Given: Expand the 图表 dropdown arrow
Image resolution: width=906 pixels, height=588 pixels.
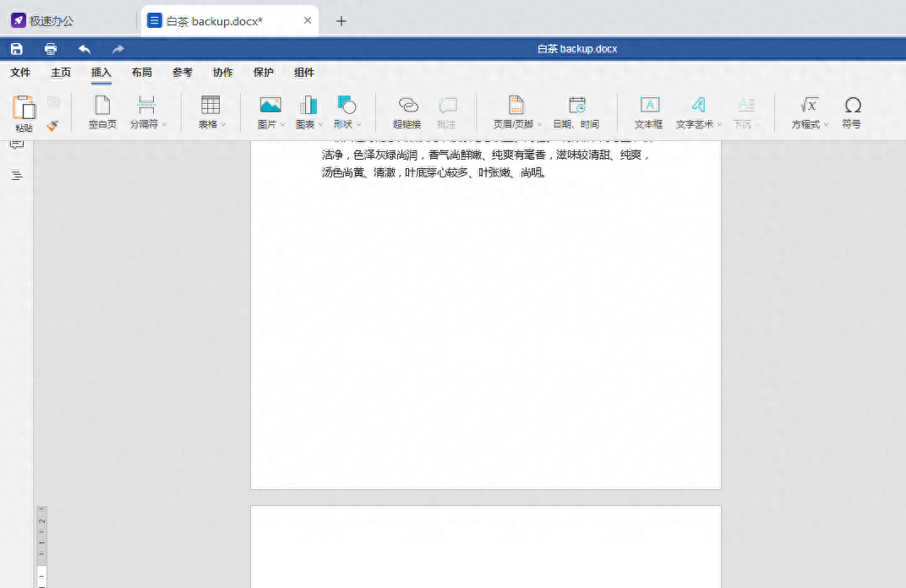Looking at the screenshot, I should (x=320, y=125).
